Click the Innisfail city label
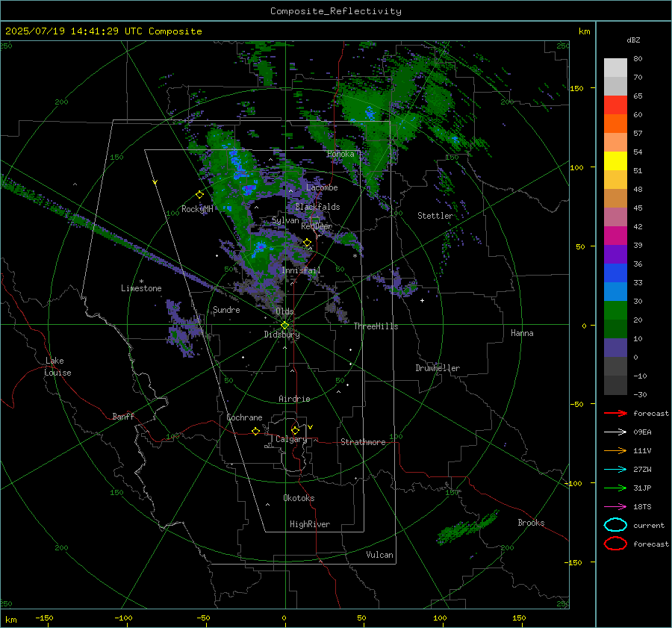 (x=301, y=270)
